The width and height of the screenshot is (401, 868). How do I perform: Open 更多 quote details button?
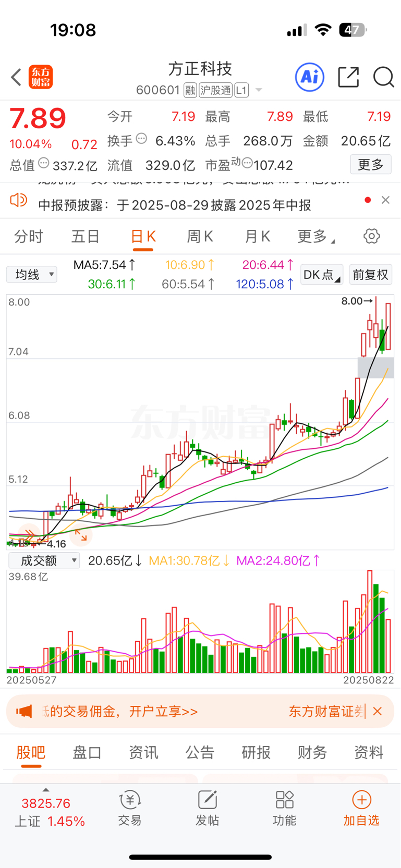point(371,165)
